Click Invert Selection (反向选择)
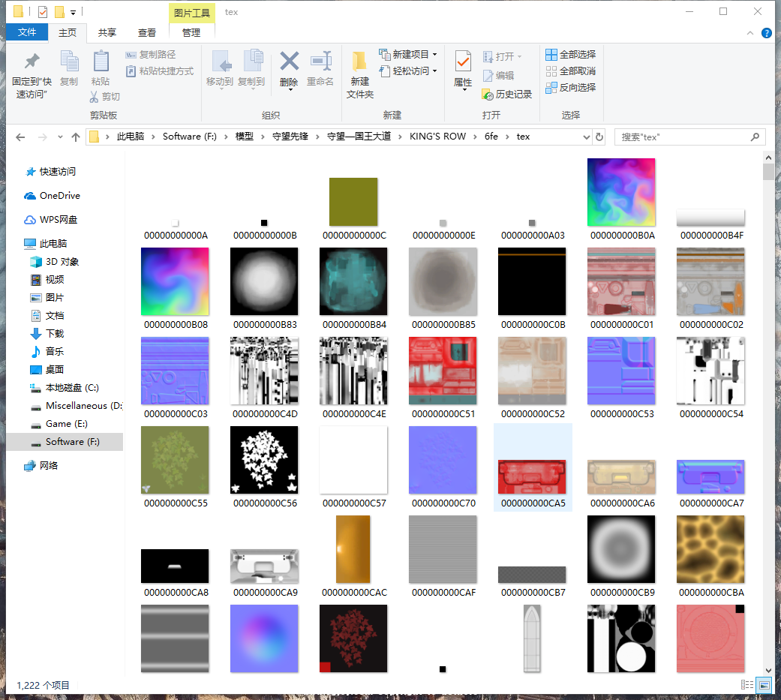Image resolution: width=781 pixels, height=700 pixels. tap(570, 88)
